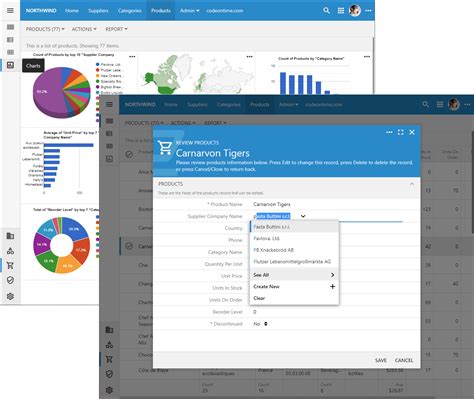The image size is (474, 399).
Task: Click NORTHWIND brand in back window navbar
Action: [x=41, y=11]
